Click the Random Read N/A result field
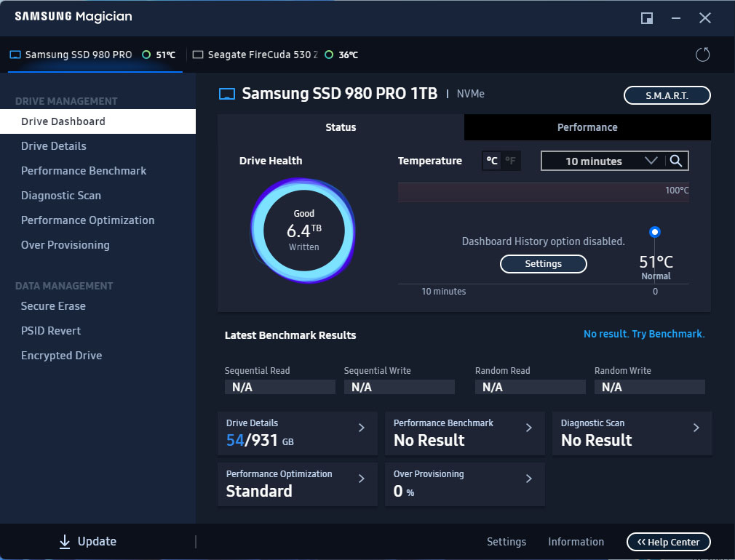 click(531, 387)
